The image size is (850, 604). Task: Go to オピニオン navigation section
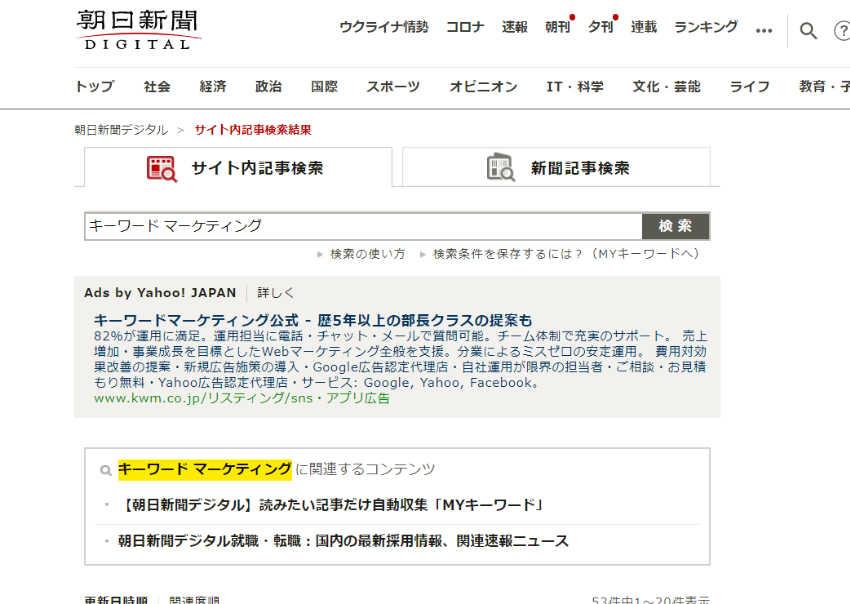click(483, 87)
